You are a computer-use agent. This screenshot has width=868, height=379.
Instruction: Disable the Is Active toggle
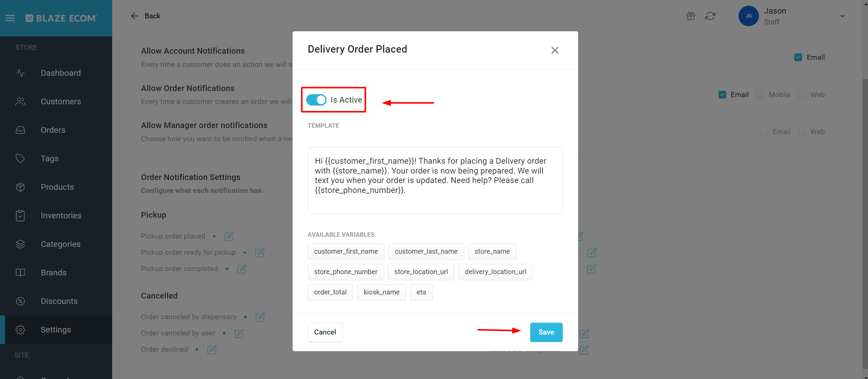pyautogui.click(x=316, y=100)
